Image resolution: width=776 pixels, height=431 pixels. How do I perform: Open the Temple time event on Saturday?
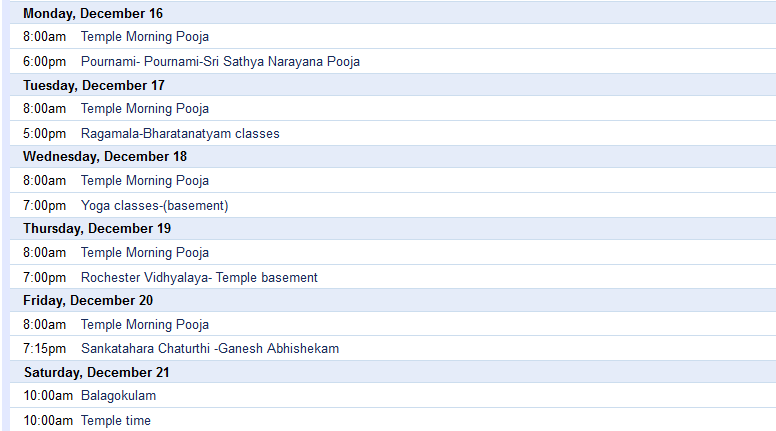pyautogui.click(x=116, y=421)
